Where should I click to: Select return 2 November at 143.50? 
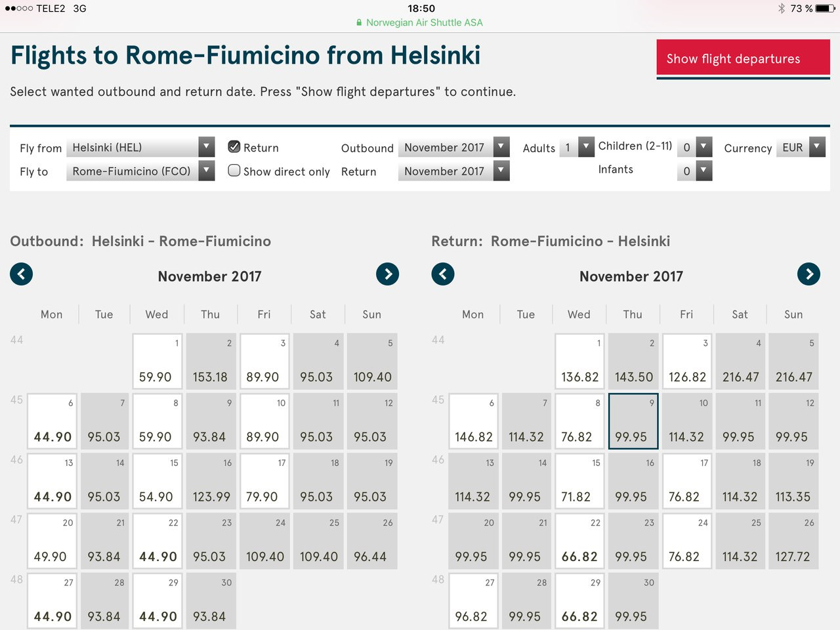[633, 361]
